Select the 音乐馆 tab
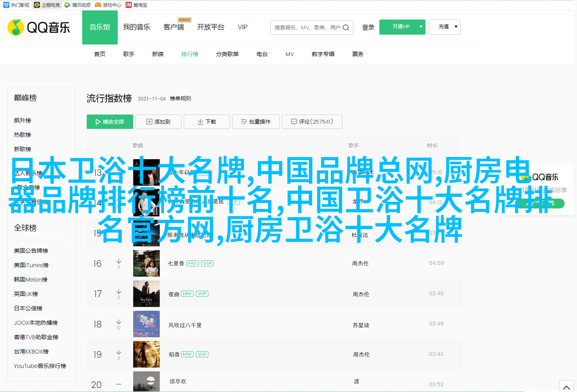 click(100, 27)
